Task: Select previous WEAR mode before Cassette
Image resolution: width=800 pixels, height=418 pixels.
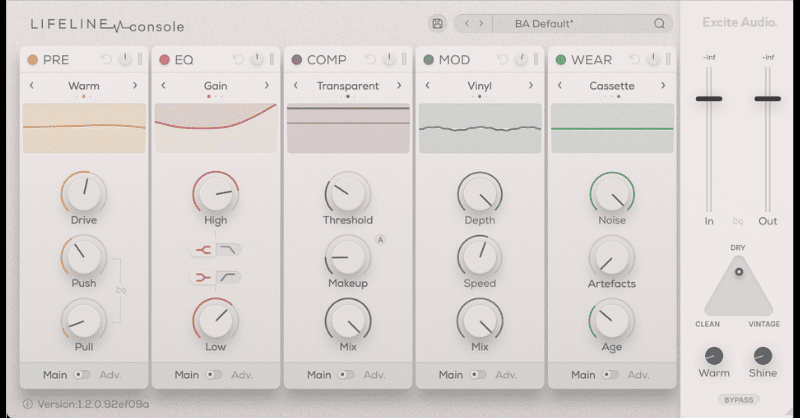Action: click(x=560, y=85)
